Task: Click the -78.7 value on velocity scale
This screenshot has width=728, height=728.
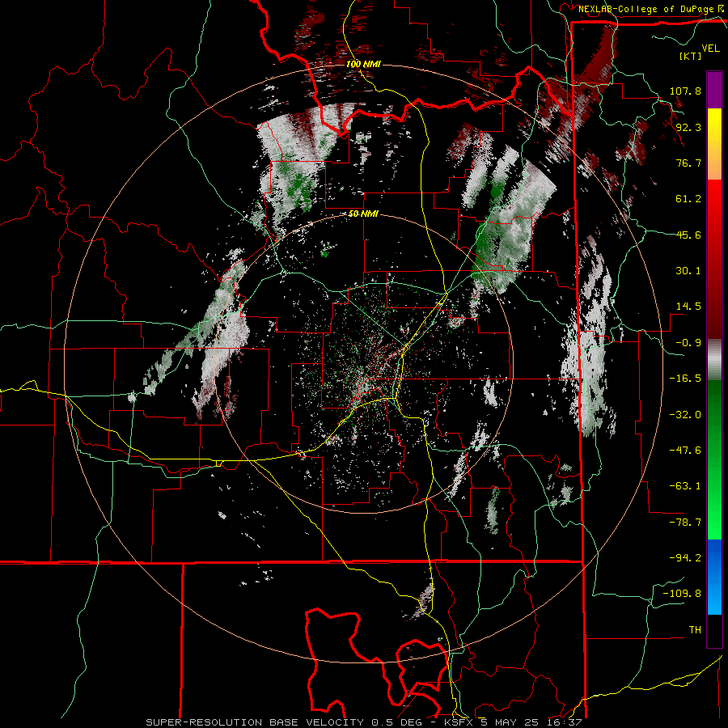Action: coord(685,523)
